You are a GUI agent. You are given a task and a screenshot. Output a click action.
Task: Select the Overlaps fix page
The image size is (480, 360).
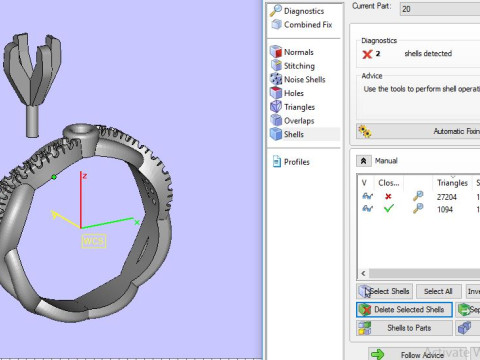point(292,121)
